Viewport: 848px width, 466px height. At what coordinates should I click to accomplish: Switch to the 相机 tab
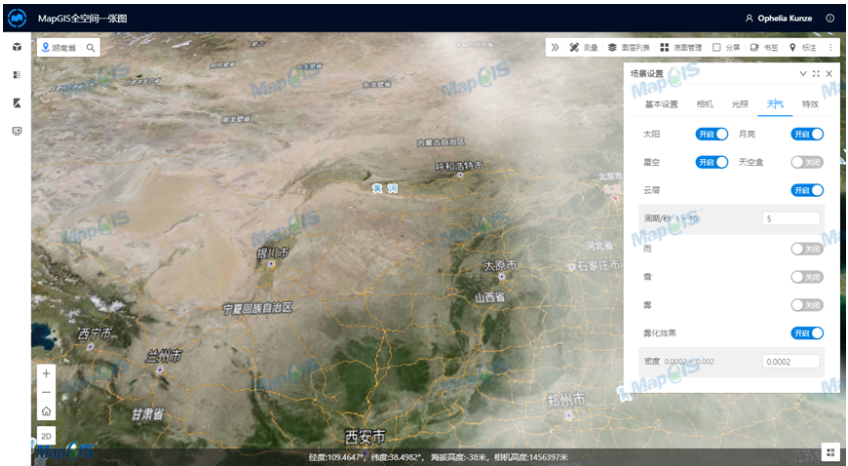point(705,104)
